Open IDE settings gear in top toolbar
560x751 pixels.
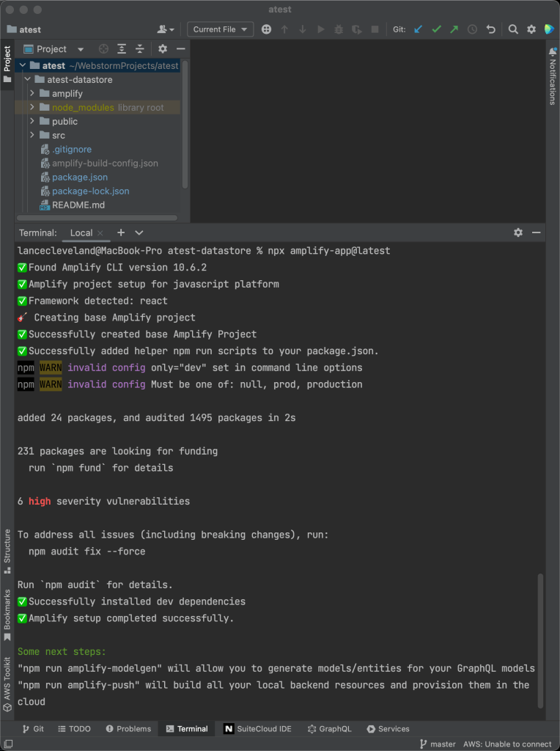531,29
